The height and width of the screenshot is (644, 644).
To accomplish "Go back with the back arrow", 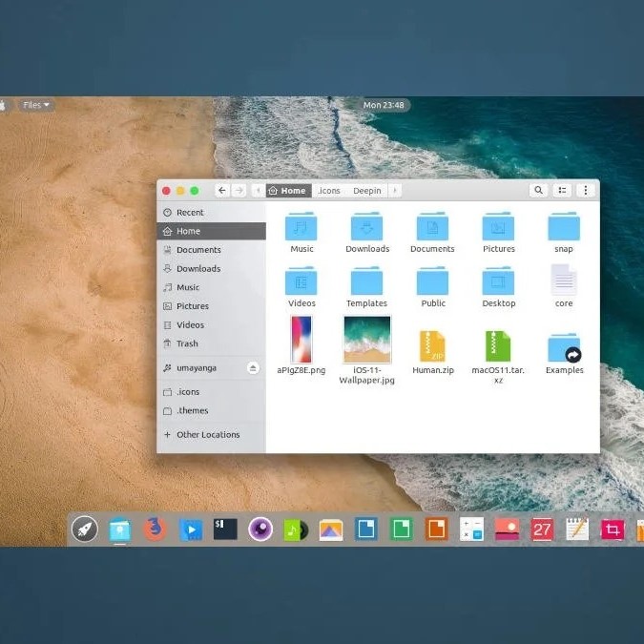I will (x=222, y=191).
